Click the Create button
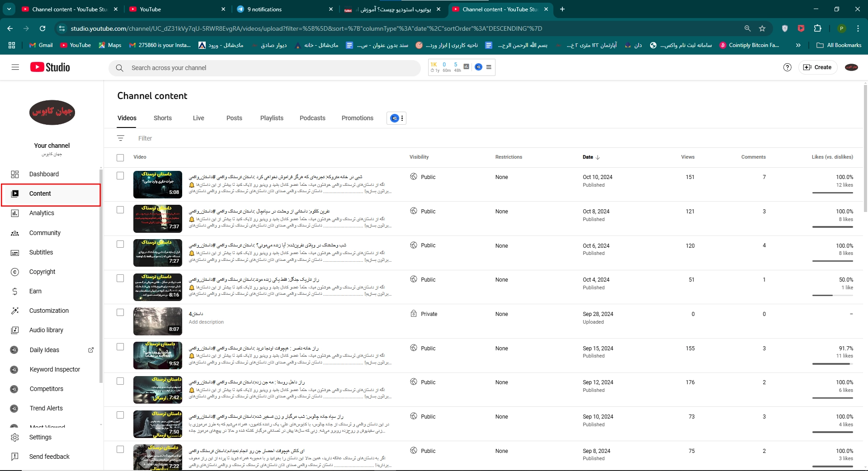This screenshot has width=868, height=471. pos(818,67)
